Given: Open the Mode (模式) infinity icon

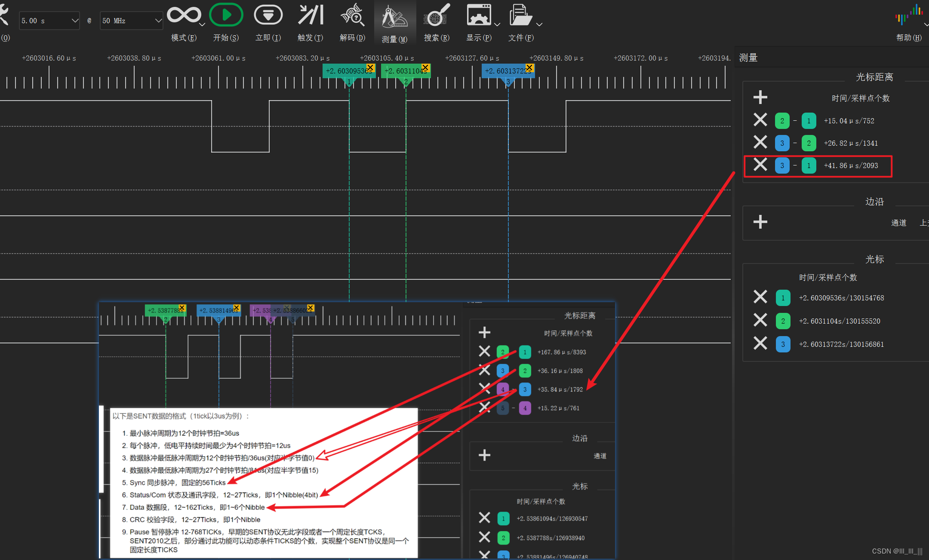Looking at the screenshot, I should tap(184, 15).
